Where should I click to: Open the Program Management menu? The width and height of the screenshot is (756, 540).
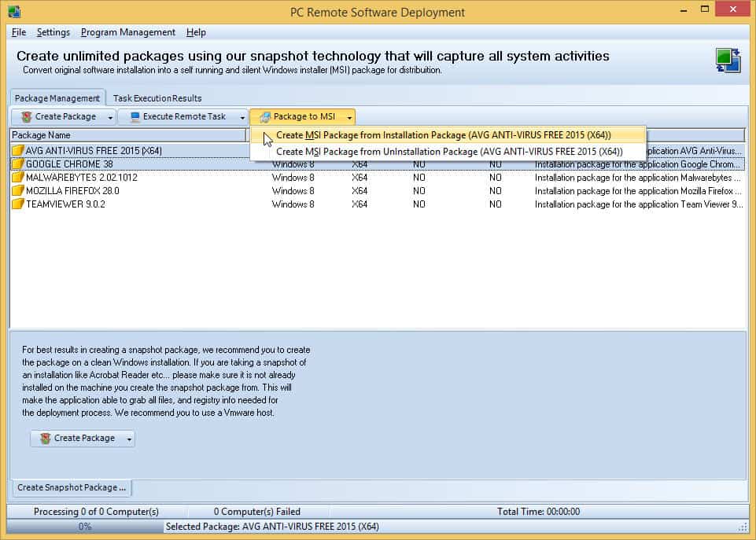pyautogui.click(x=127, y=32)
